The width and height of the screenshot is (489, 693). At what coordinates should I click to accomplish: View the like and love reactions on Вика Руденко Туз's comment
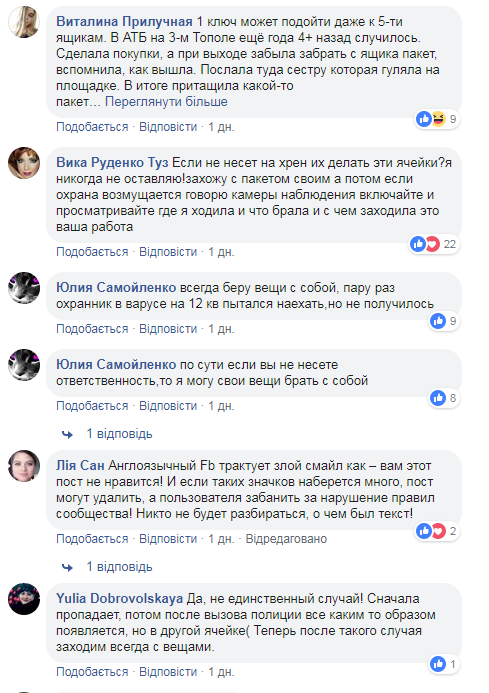pos(434,244)
